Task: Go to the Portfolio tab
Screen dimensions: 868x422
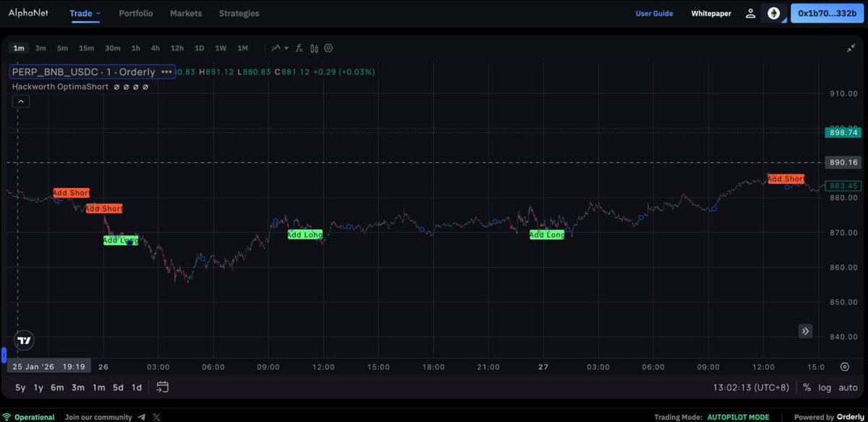Action: pyautogui.click(x=136, y=13)
